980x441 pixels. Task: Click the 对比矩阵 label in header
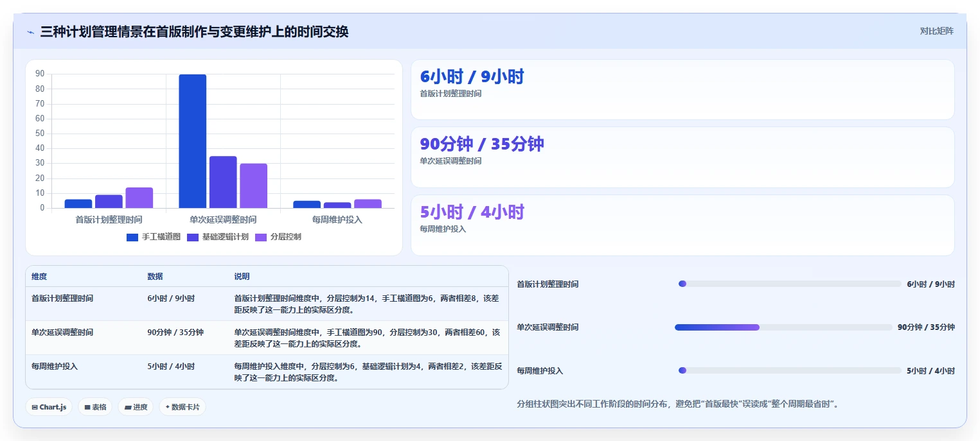[x=936, y=31]
